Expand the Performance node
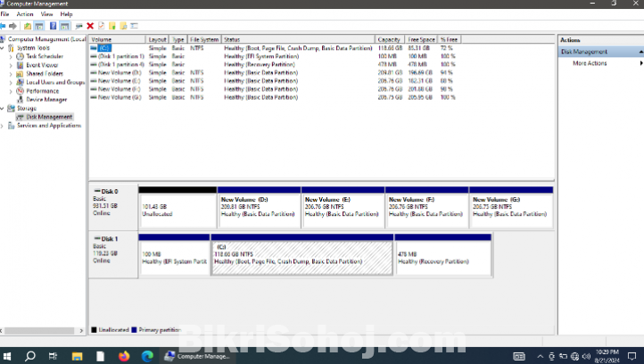This screenshot has height=364, width=644. tap(11, 91)
